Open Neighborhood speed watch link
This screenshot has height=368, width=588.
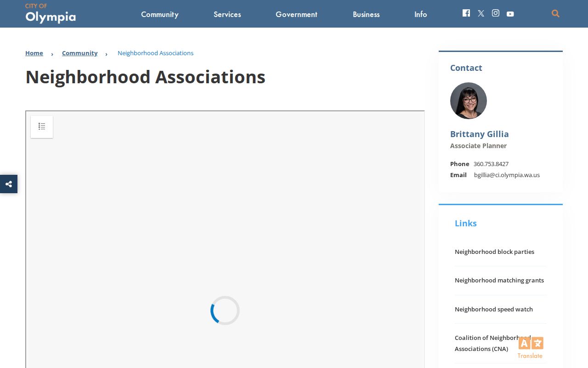coord(494,309)
